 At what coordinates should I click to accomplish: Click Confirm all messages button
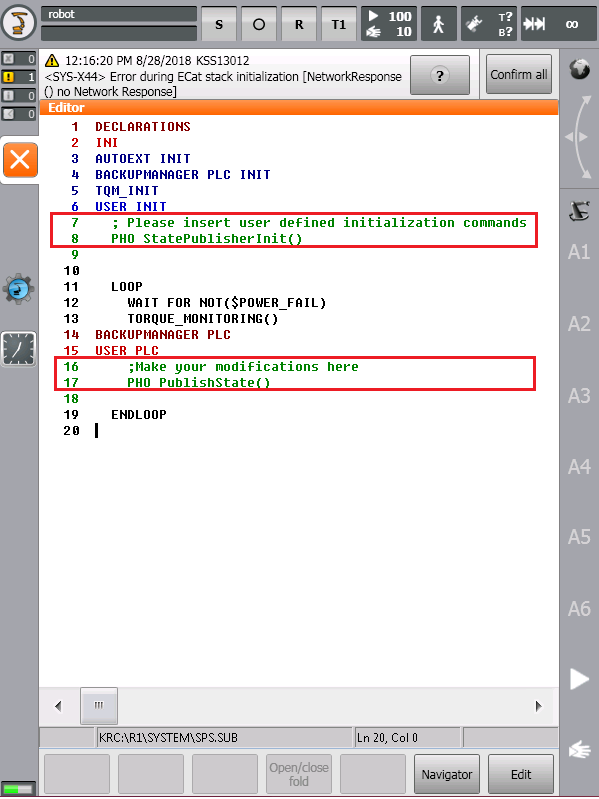(x=519, y=74)
